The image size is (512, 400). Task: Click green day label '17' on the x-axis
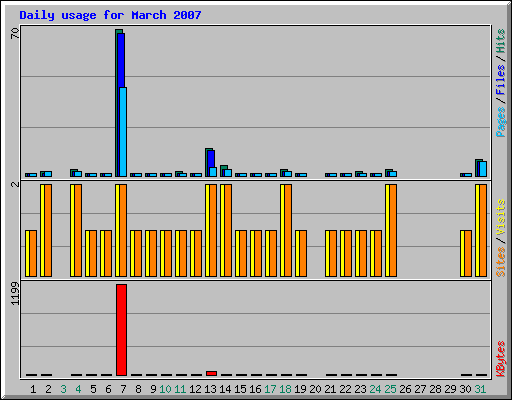270,389
